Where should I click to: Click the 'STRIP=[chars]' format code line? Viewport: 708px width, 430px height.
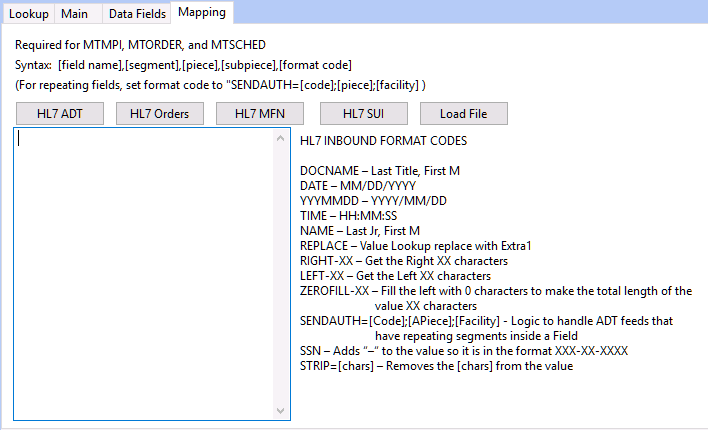pyautogui.click(x=436, y=366)
